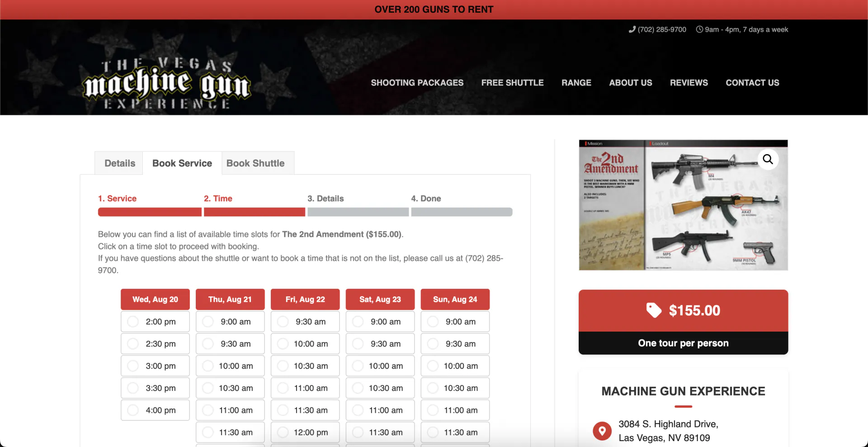Select Thu Aug 21 11:30 am slot
Image resolution: width=868 pixels, height=447 pixels.
coord(230,433)
